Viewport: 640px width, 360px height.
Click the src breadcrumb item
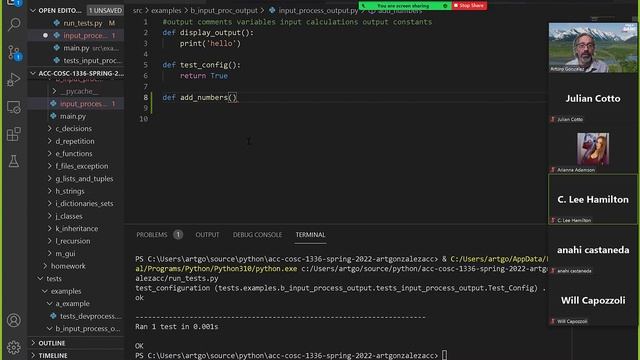click(138, 11)
